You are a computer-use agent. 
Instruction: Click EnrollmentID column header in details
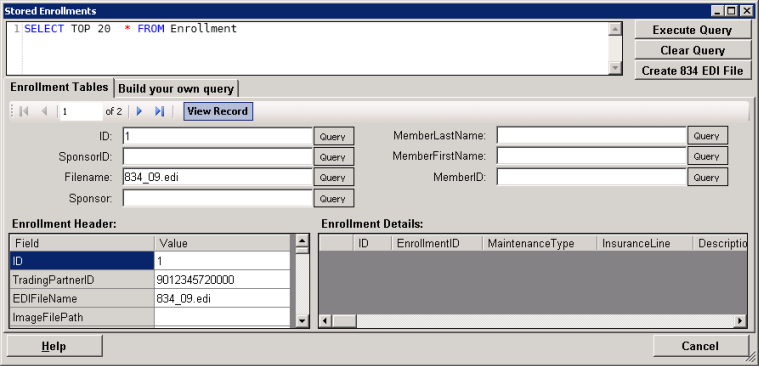437,243
